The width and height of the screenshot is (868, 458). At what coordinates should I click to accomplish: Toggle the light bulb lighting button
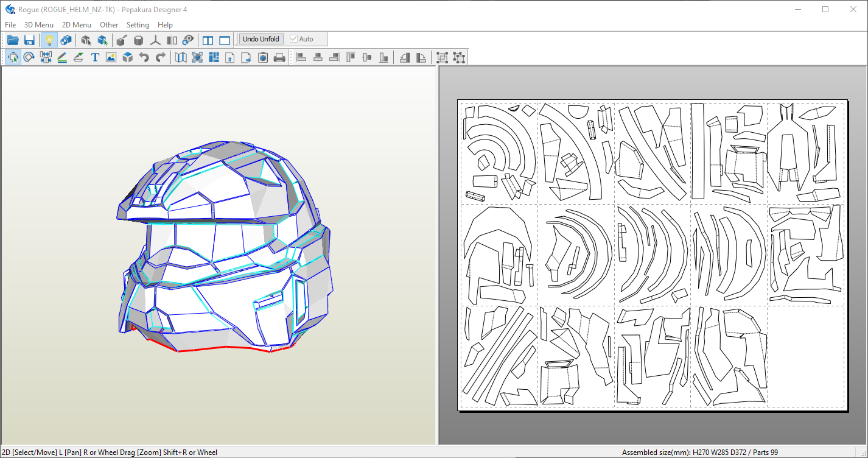point(49,40)
